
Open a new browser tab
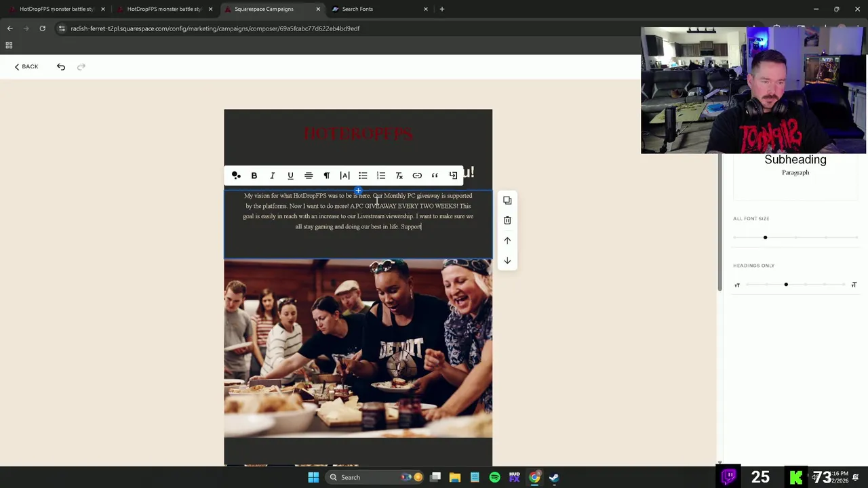coord(442,9)
